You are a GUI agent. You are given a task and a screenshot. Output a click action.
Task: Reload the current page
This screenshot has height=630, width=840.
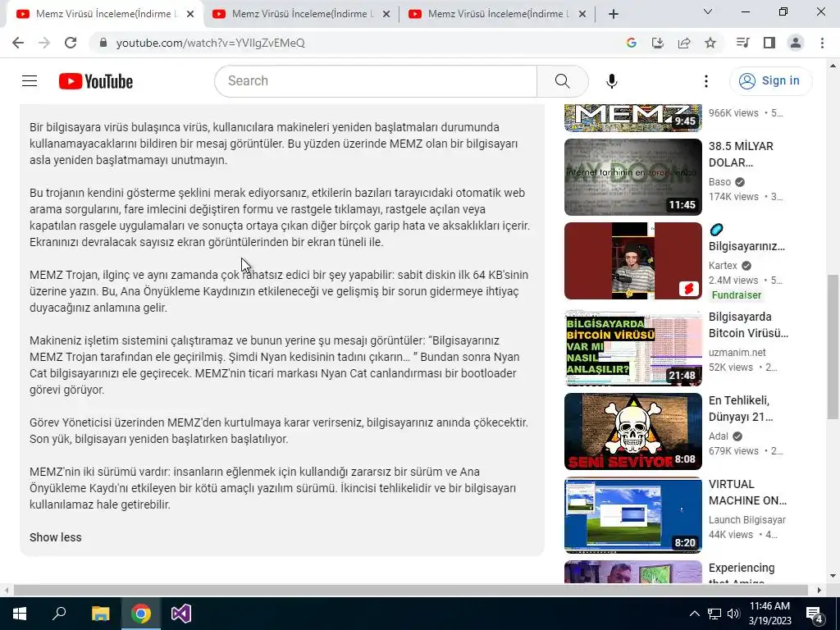[71, 43]
